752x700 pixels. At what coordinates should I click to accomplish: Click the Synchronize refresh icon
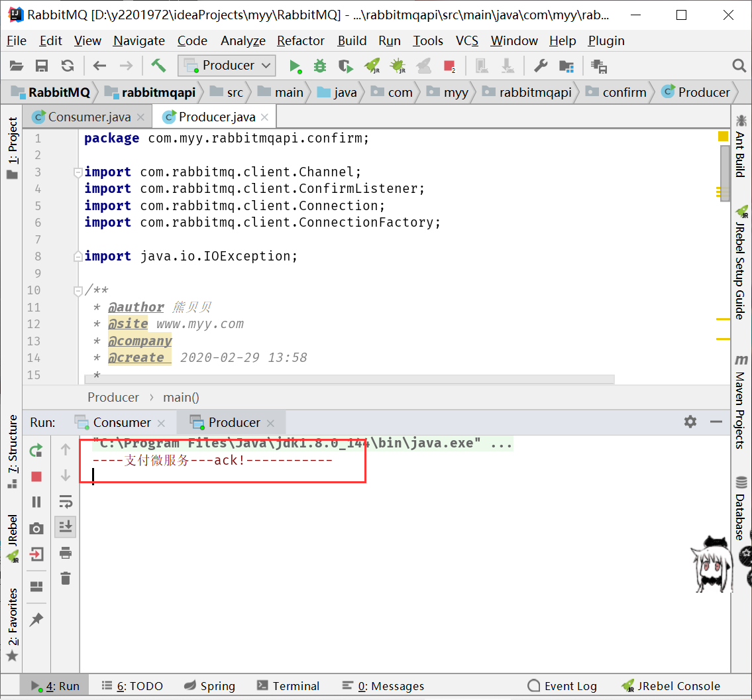pyautogui.click(x=68, y=66)
